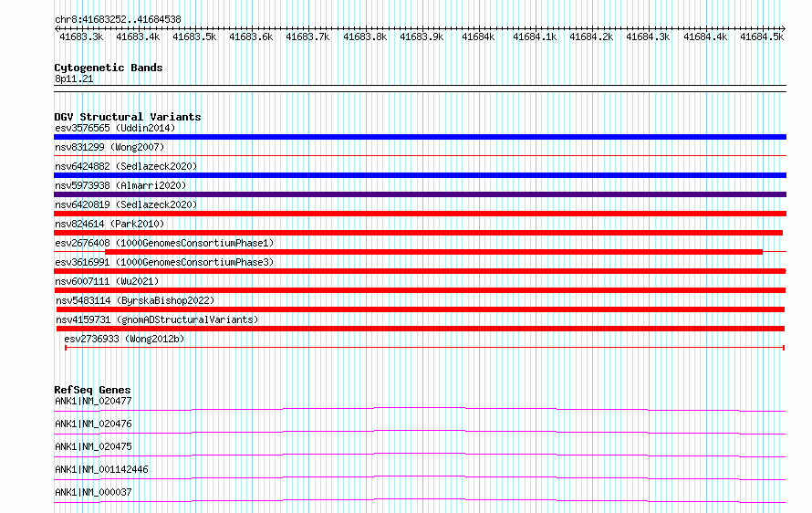
Task: Click ruler position 41683.4k
Action: (x=138, y=37)
